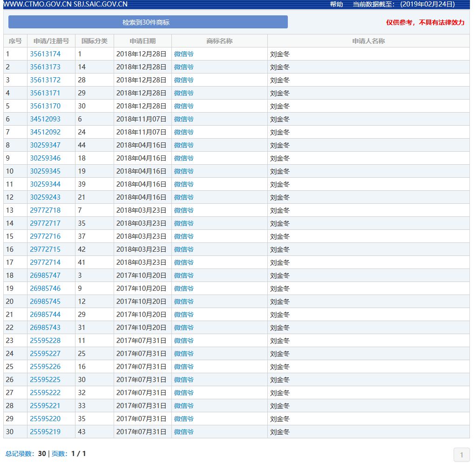The width and height of the screenshot is (476, 463).
Task: Open registration number 26985744
Action: 45,315
